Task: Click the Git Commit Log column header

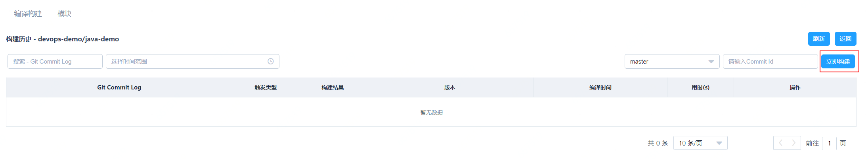Action: click(x=119, y=87)
